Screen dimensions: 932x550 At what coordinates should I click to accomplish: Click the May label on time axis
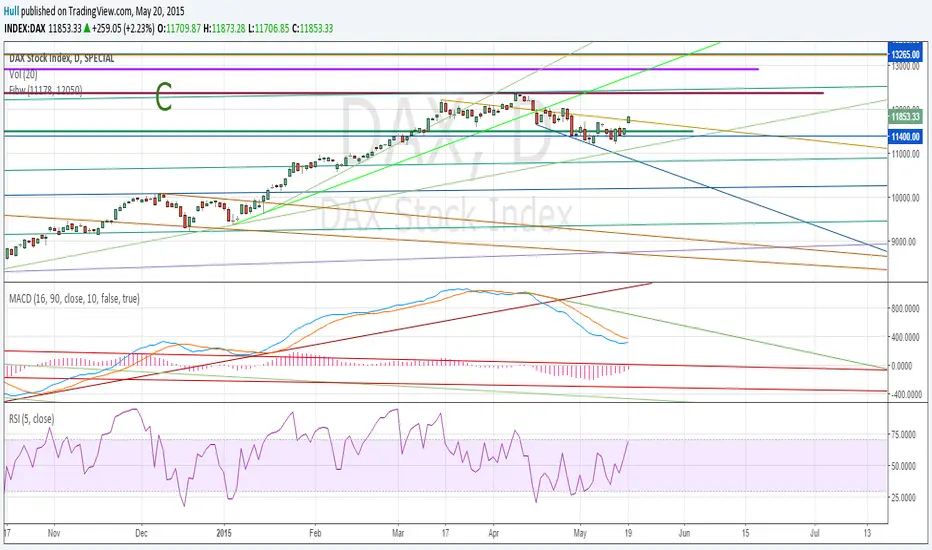tap(580, 533)
